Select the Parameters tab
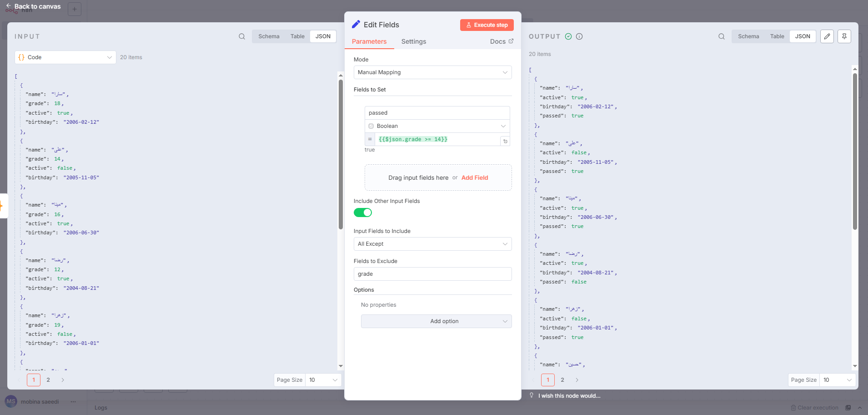The height and width of the screenshot is (415, 868). (x=369, y=41)
